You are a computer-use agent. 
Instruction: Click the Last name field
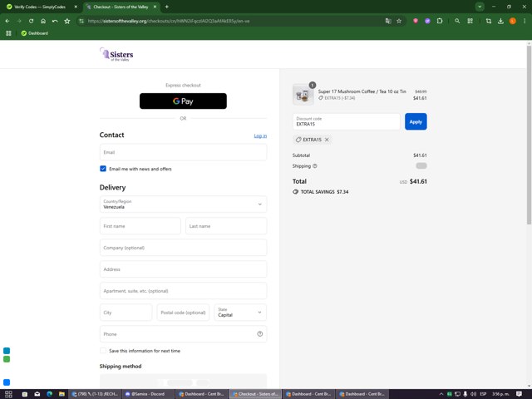tap(226, 226)
